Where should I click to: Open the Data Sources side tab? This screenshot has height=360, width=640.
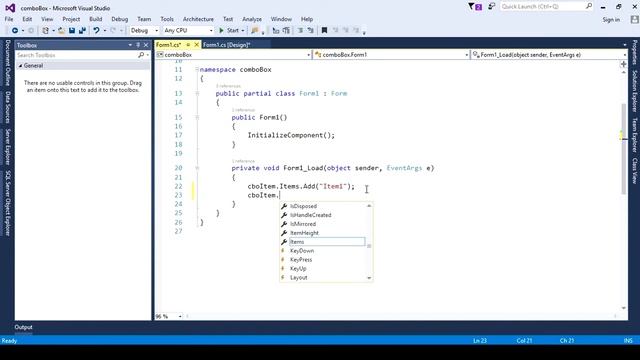(x=7, y=107)
